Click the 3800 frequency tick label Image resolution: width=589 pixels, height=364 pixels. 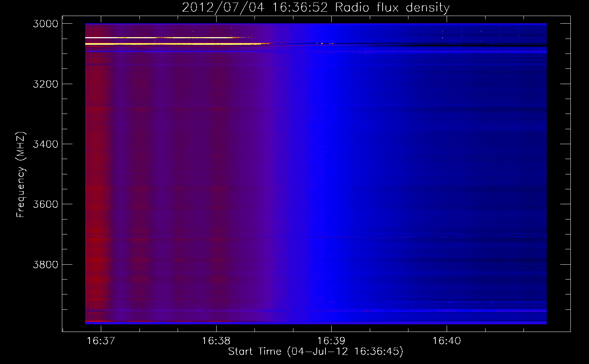pyautogui.click(x=46, y=265)
